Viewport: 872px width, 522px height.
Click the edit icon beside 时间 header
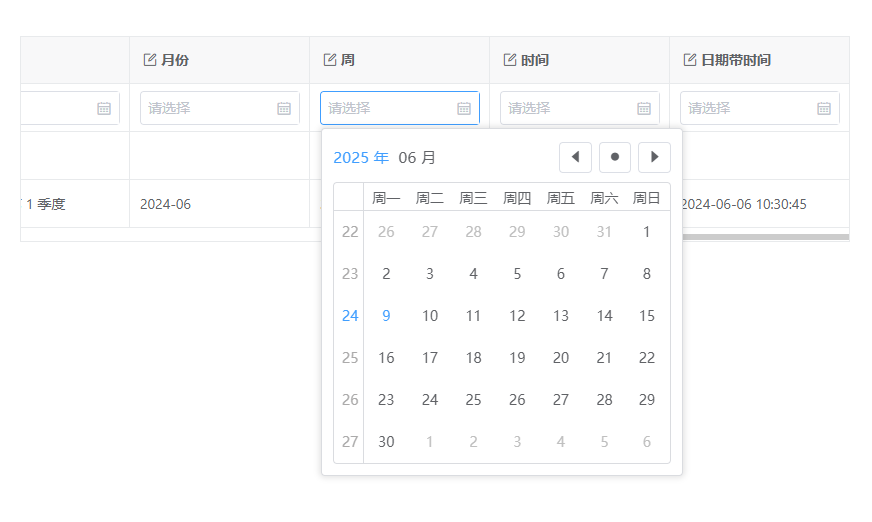tap(509, 59)
